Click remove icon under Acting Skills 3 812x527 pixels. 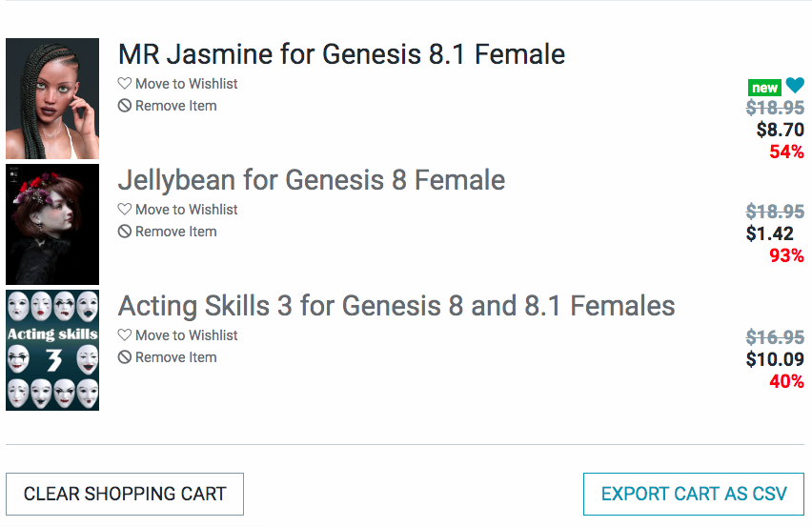pyautogui.click(x=125, y=357)
